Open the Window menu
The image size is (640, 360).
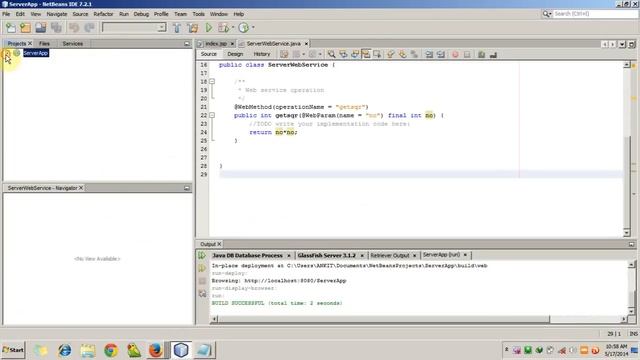pos(219,14)
